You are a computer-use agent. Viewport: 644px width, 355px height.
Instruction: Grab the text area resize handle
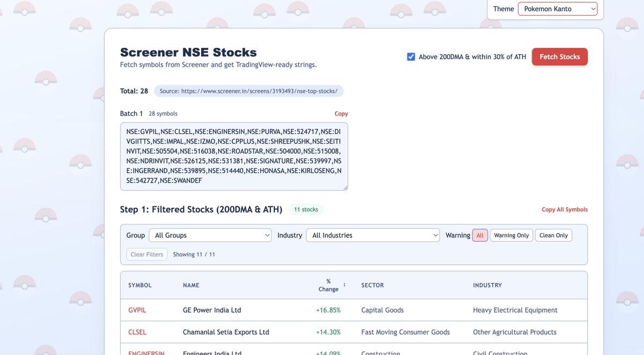click(x=346, y=188)
